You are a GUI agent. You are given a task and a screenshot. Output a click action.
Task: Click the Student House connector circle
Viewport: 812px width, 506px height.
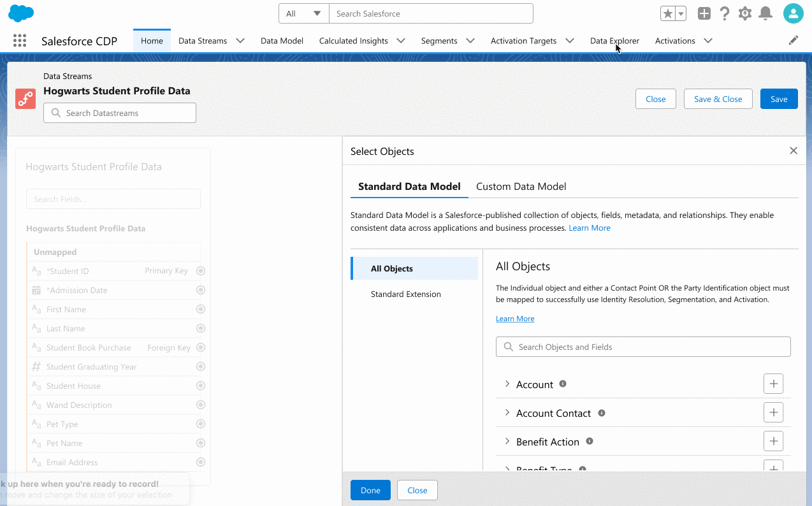point(201,386)
